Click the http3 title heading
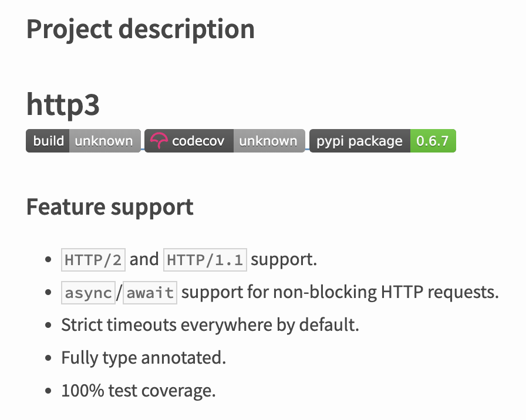Image resolution: width=526 pixels, height=420 pixels. pos(63,105)
